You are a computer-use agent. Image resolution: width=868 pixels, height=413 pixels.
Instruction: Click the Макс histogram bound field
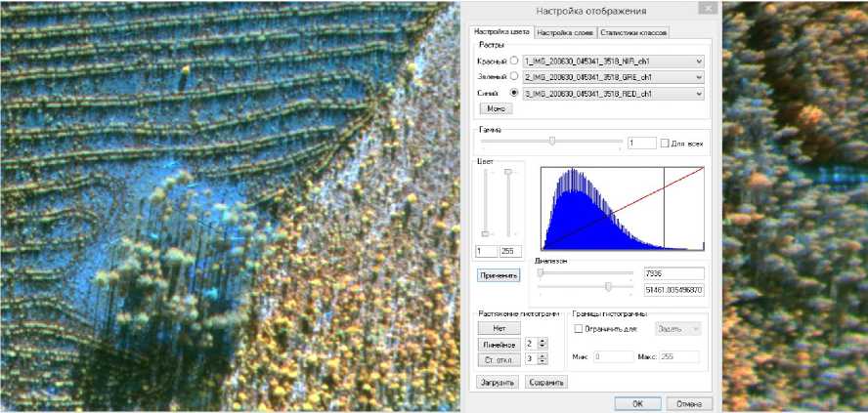[x=679, y=356]
